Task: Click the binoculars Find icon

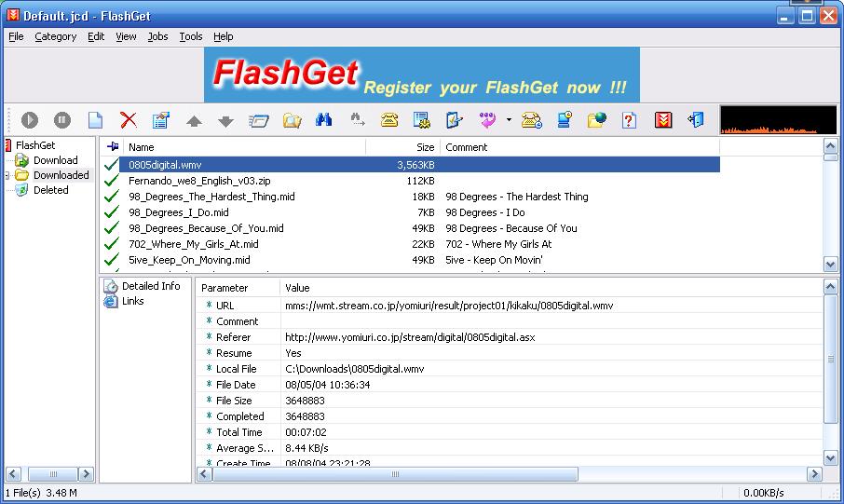Action: pos(324,119)
